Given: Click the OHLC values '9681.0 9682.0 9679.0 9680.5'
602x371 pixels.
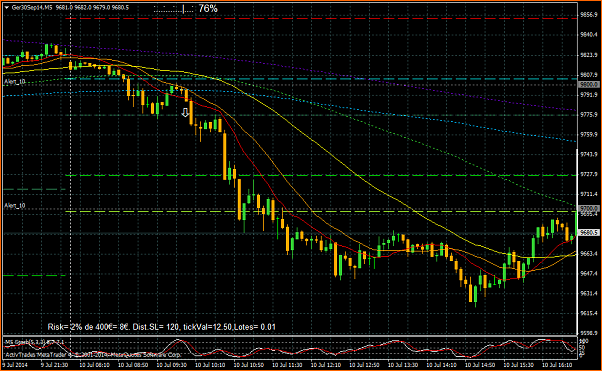Looking at the screenshot, I should pyautogui.click(x=92, y=7).
